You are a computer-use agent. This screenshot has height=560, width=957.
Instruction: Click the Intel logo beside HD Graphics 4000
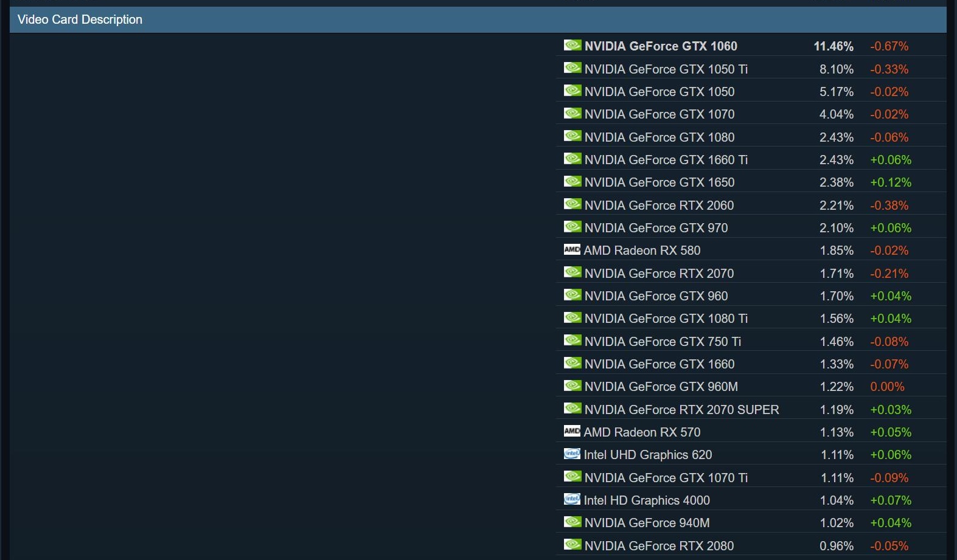point(572,499)
